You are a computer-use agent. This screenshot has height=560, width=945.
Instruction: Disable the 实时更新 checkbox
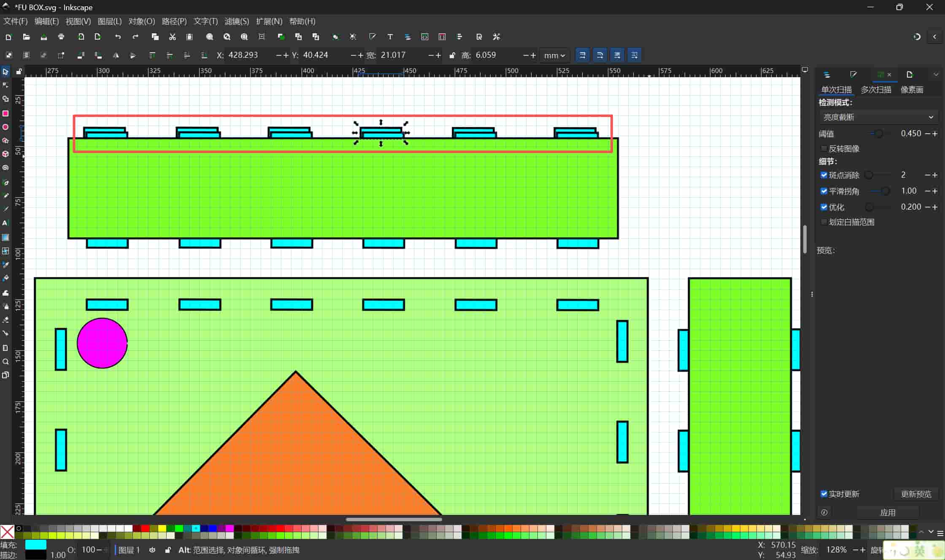(x=823, y=494)
